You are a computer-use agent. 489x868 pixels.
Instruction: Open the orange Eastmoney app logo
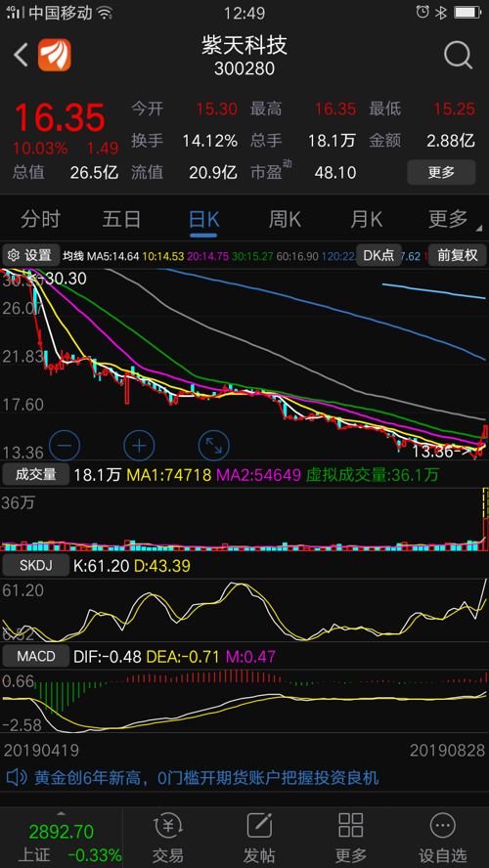54,55
